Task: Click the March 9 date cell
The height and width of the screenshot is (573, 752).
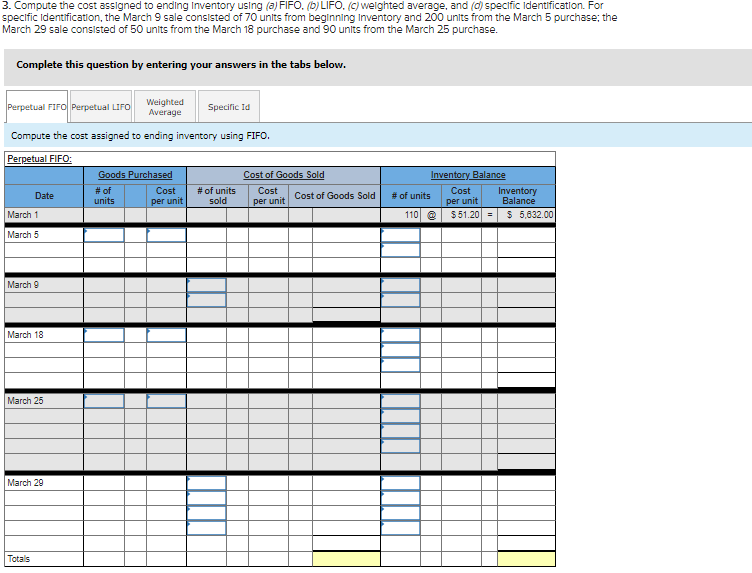Action: [x=44, y=285]
